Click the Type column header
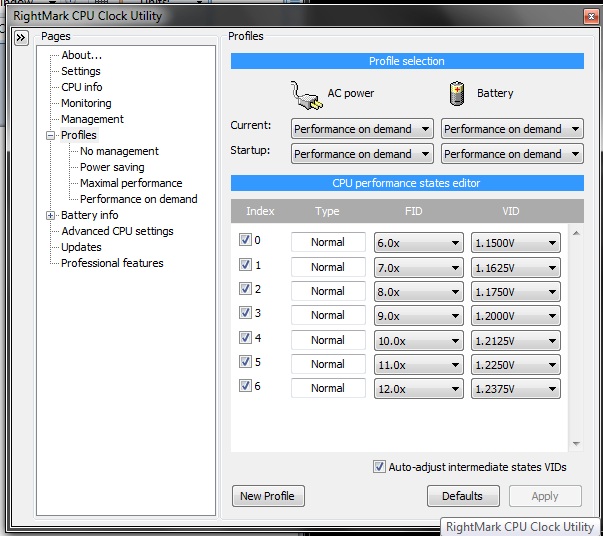The height and width of the screenshot is (536, 603). tap(327, 211)
